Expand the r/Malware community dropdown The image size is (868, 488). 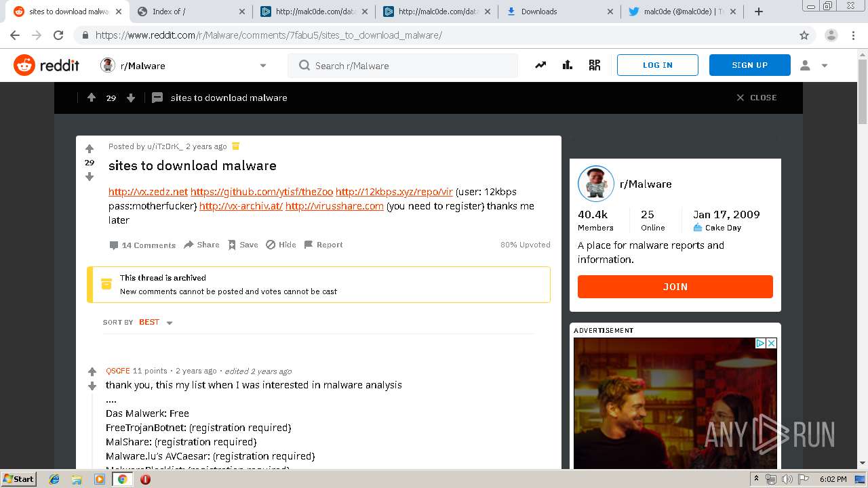[x=263, y=66]
